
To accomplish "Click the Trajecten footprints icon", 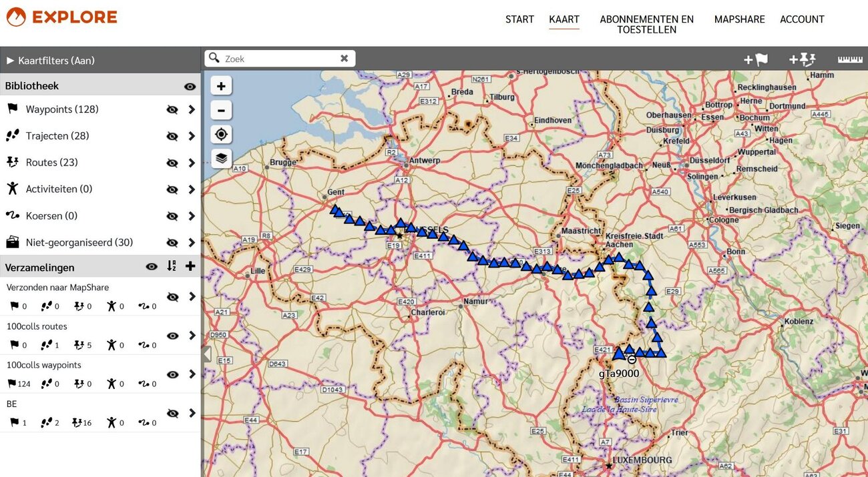I will click(12, 135).
